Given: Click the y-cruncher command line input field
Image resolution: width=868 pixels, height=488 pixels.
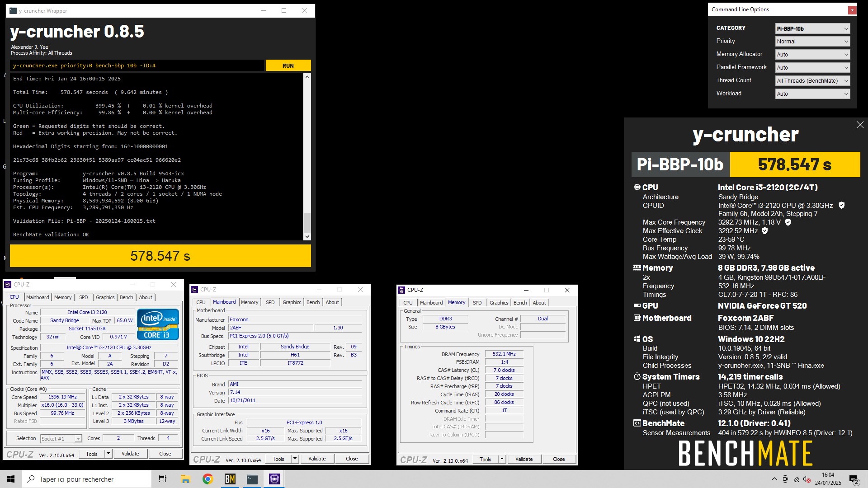Looking at the screenshot, I should coord(137,66).
